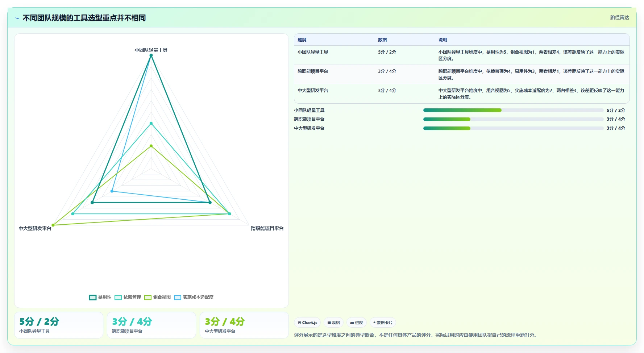Click the 表格 tag
The image size is (644, 353).
[x=334, y=323]
